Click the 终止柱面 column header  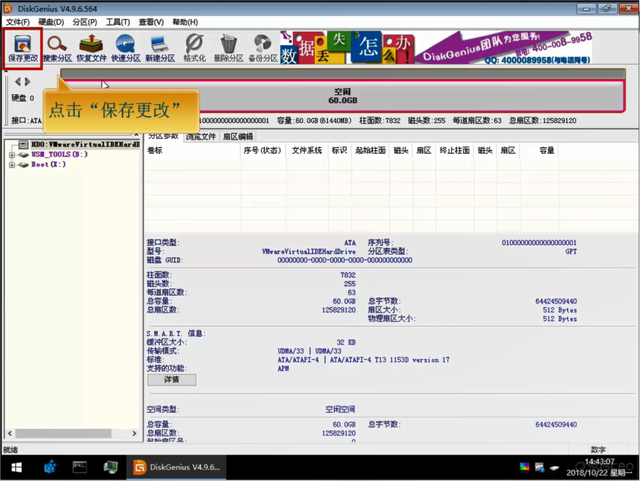point(454,151)
